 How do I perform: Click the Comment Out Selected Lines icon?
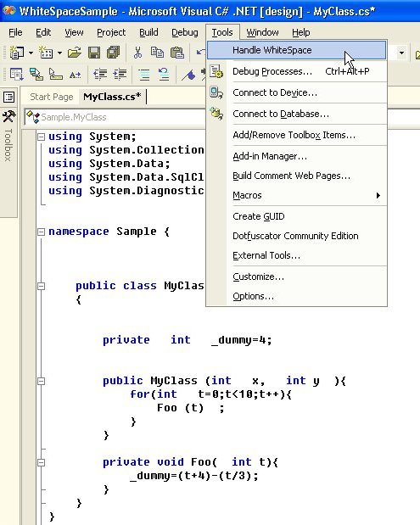click(144, 75)
